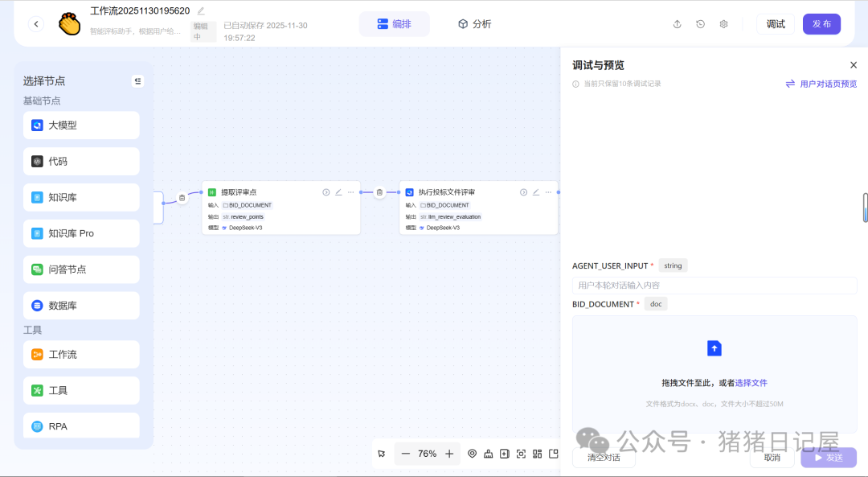The width and height of the screenshot is (868, 477).
Task: Click the fit-view focus icon on canvas toolbar
Action: pos(521,453)
